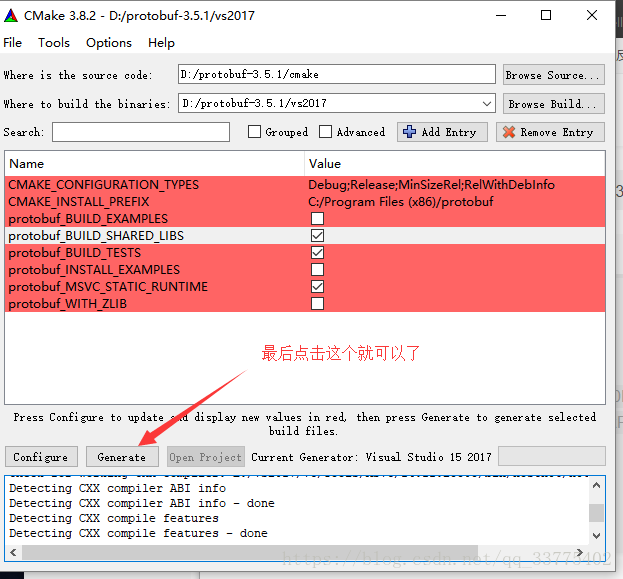Click the disabled Open Project button
This screenshot has width=623, height=579.
[x=205, y=457]
